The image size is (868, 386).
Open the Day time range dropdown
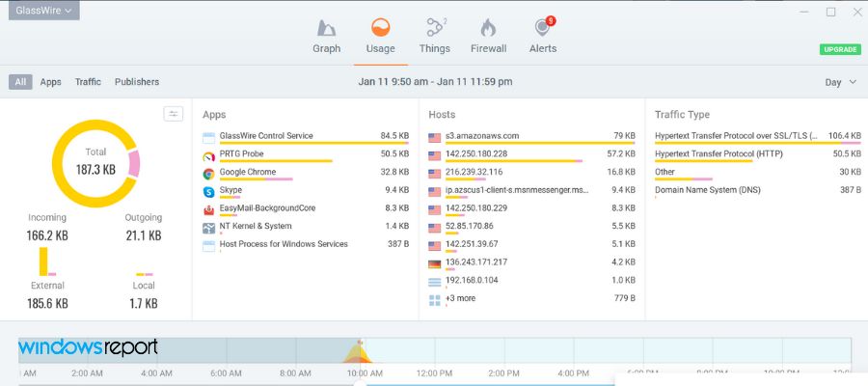click(x=840, y=83)
